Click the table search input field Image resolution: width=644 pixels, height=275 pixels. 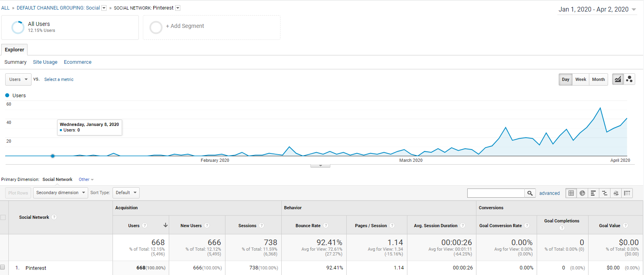(496, 193)
